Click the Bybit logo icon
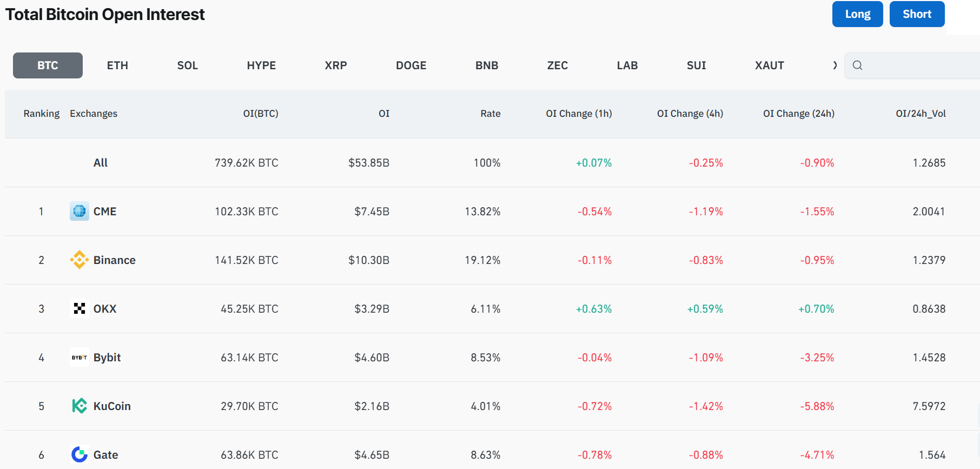The height and width of the screenshot is (469, 980). tap(80, 357)
